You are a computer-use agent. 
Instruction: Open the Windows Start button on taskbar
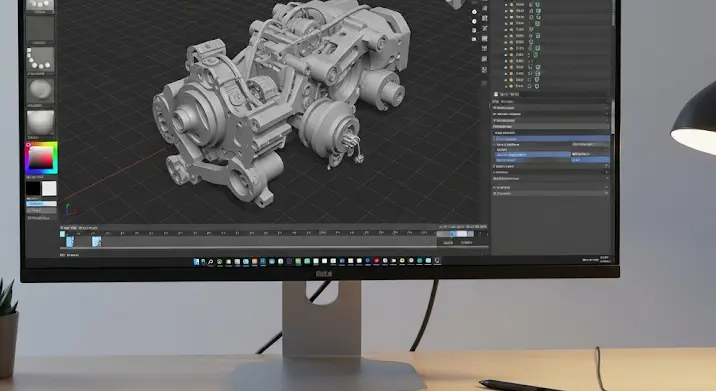(x=196, y=262)
